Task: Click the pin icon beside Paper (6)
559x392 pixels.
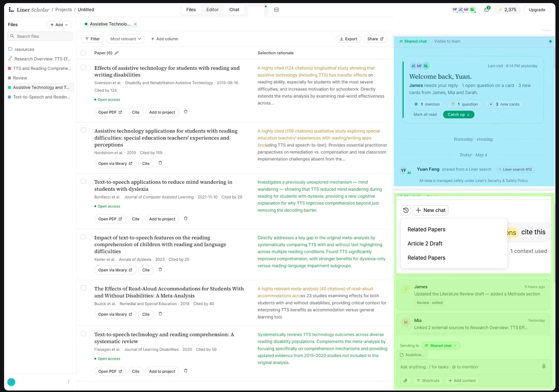Action: click(x=116, y=53)
